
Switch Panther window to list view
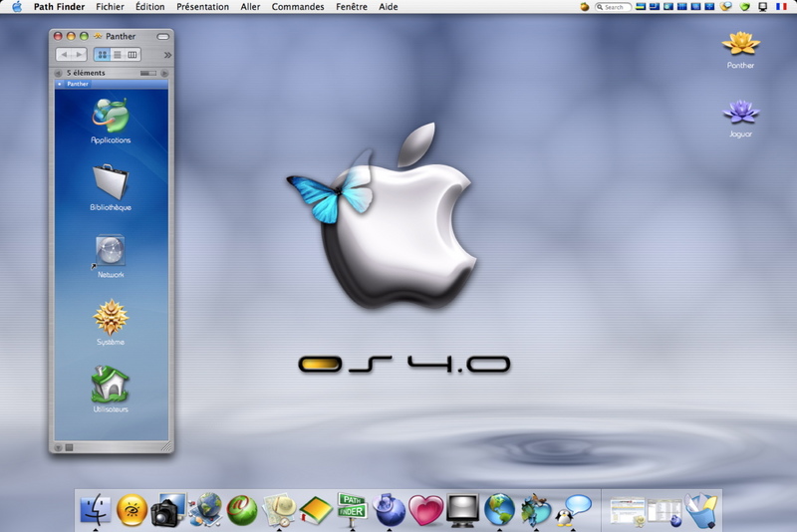coord(118,55)
